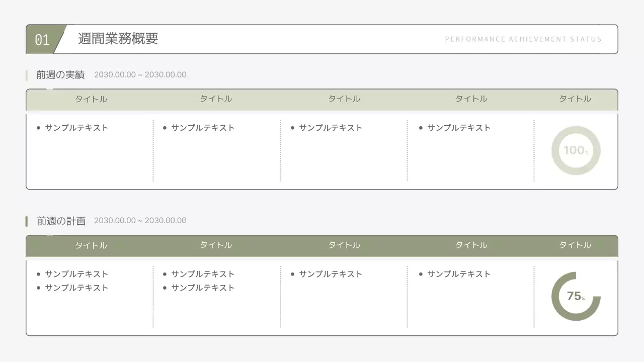The height and width of the screenshot is (362, 644).
Task: Select the first タイトル header in 前週の実績 table
Action: pos(91,99)
